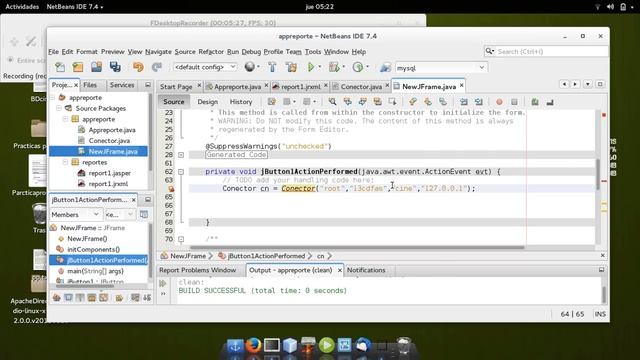This screenshot has width=640, height=360.
Task: Open the Tools menu
Action: pos(313,52)
